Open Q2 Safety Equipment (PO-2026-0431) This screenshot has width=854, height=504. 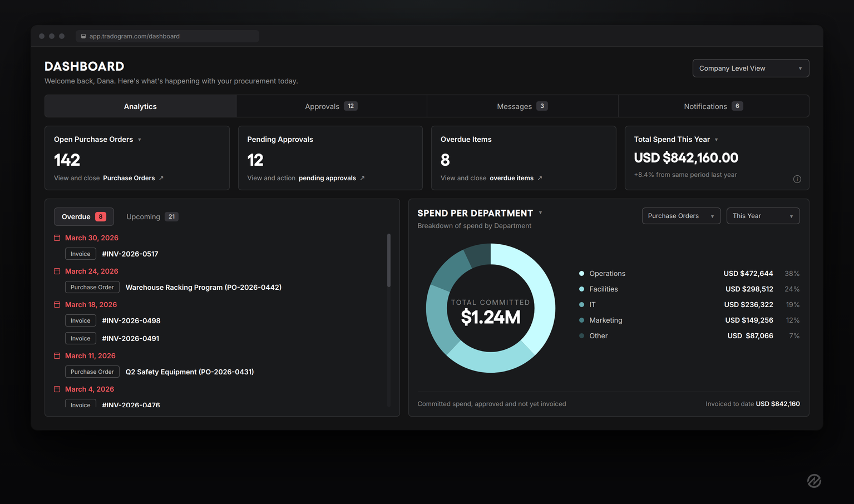[x=190, y=372]
